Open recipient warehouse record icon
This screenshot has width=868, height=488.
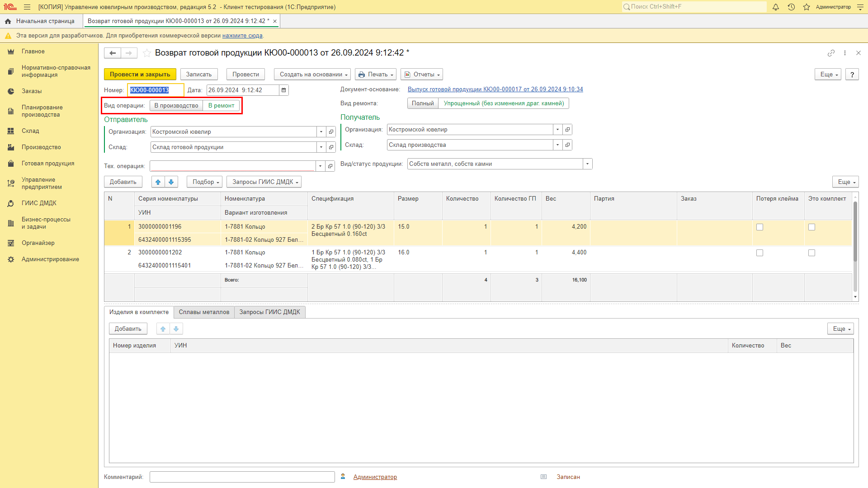(x=568, y=145)
